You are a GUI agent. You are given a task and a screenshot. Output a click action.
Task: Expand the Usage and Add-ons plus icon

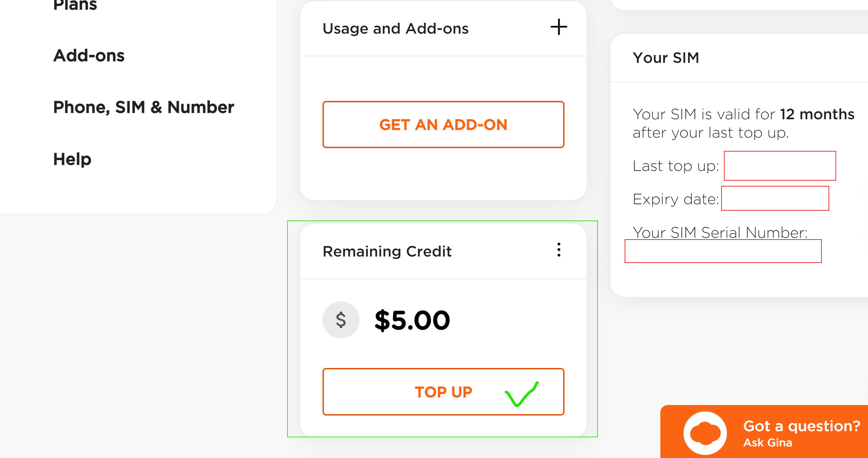[x=559, y=27]
